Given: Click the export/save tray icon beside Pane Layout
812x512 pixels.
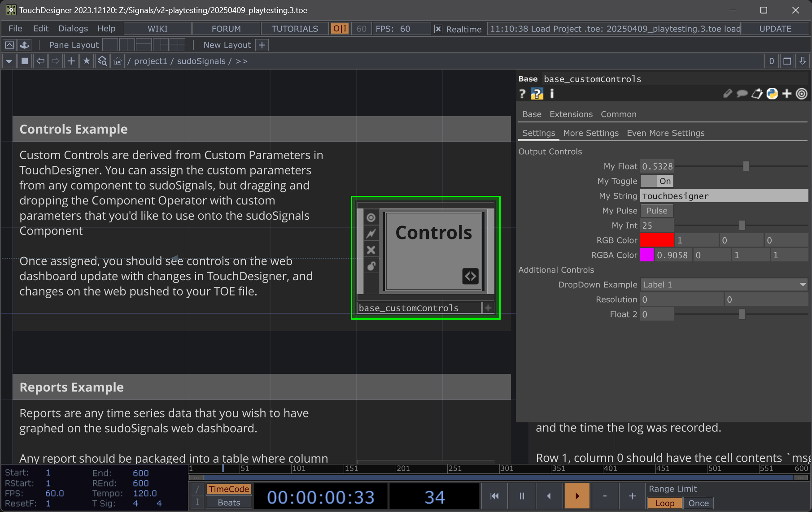Looking at the screenshot, I should 24,45.
